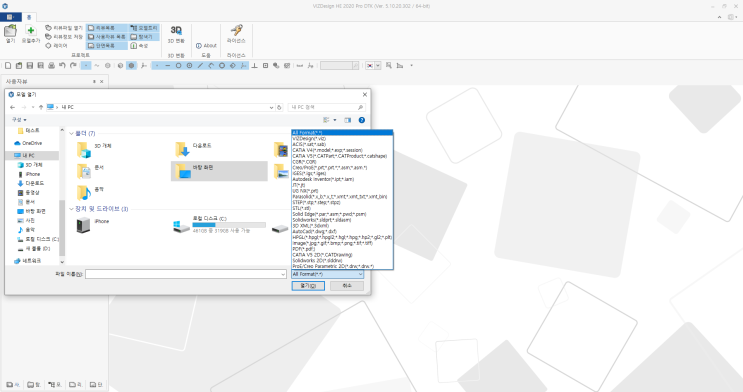Click the measure distance ruler icon

click(299, 65)
